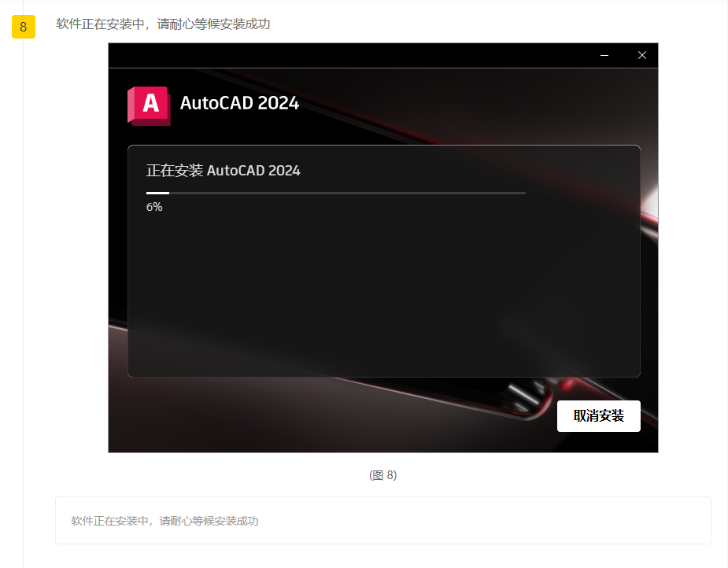This screenshot has height=568, width=728.
Task: Minimize the AutoCAD installer window
Action: click(x=604, y=55)
